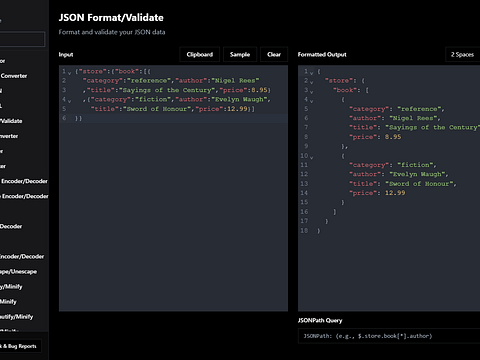Screen dimensions: 480x360
Task: Focus the sidebar search box at top
Action: (22, 39)
